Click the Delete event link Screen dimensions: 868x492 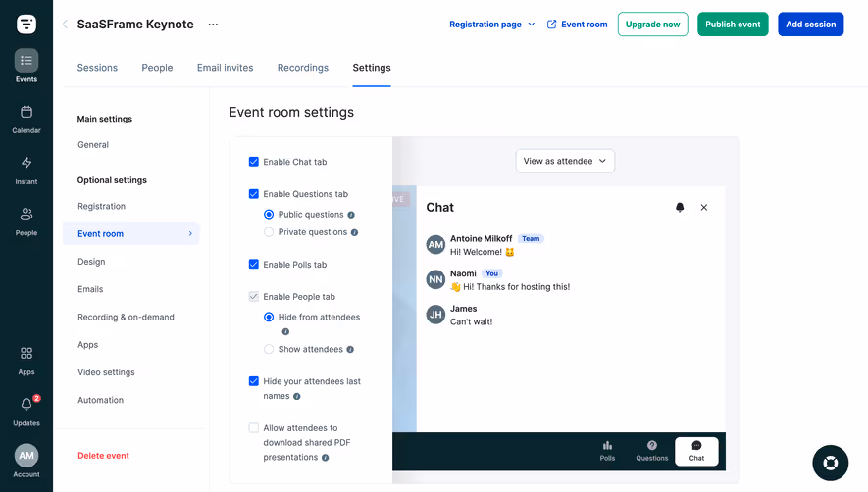[103, 456]
